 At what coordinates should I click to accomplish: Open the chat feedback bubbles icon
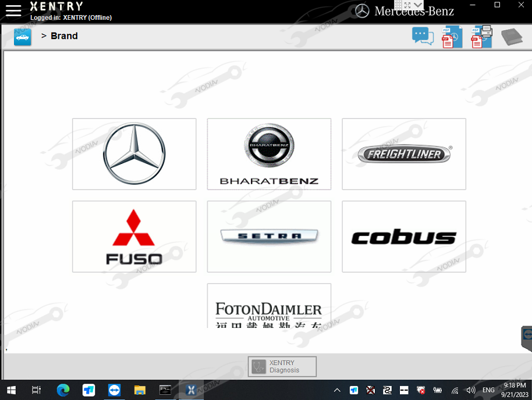click(423, 36)
